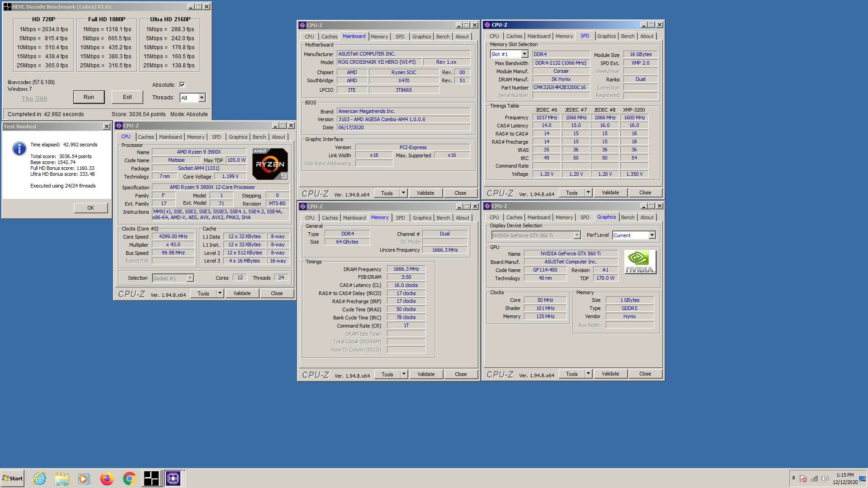Expand Tools arrow in Graphics window
This screenshot has height=488, width=868.
588,374
